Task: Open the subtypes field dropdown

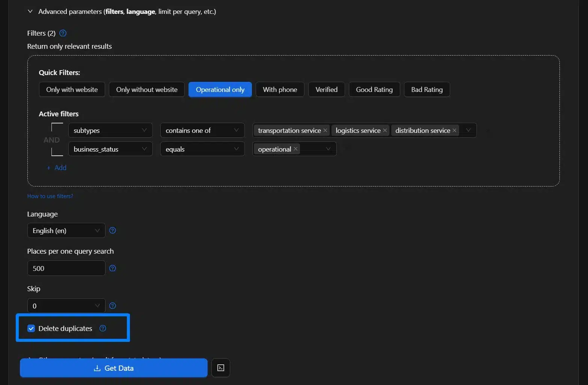Action: [110, 130]
